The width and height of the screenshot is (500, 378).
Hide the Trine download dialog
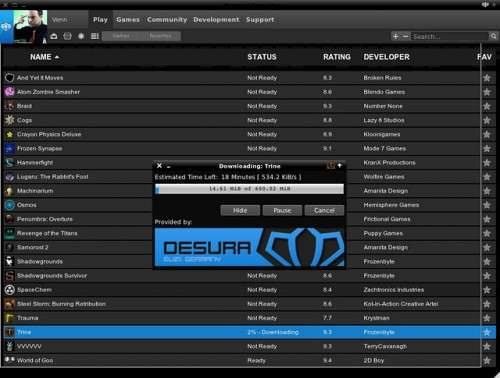point(240,210)
